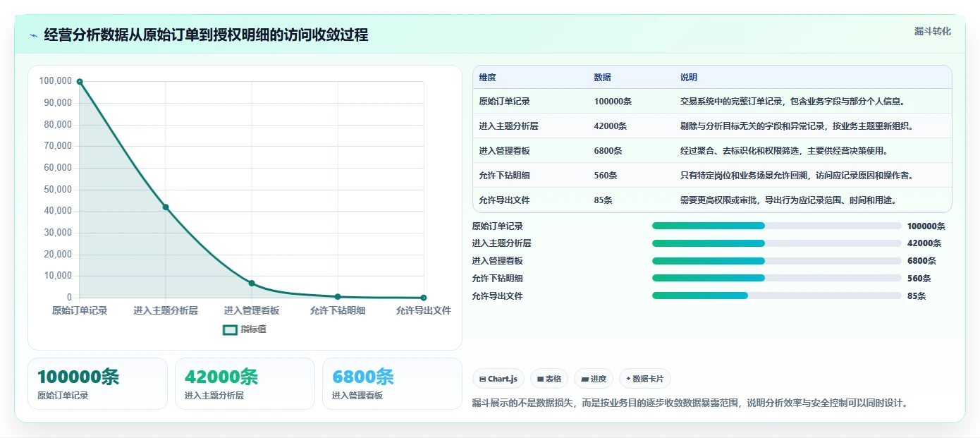Open the 100000条 原始订单记录 data card
The width and height of the screenshot is (980, 438).
click(x=97, y=384)
